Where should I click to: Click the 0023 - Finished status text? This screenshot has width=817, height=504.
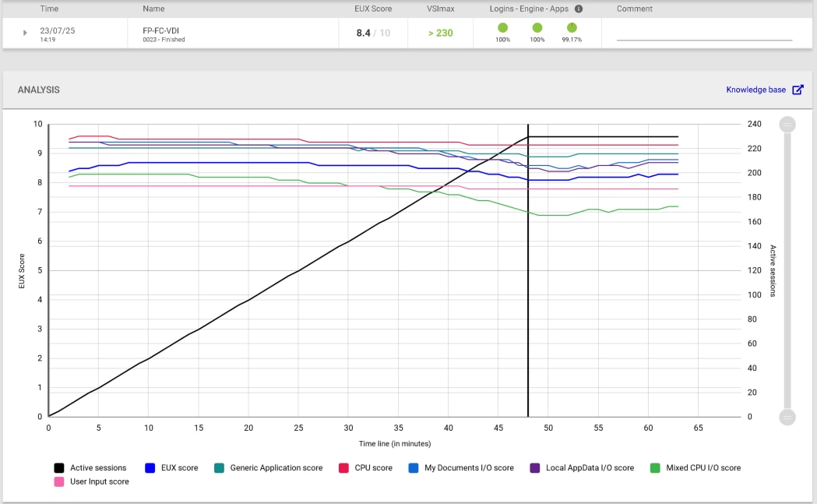pyautogui.click(x=164, y=40)
